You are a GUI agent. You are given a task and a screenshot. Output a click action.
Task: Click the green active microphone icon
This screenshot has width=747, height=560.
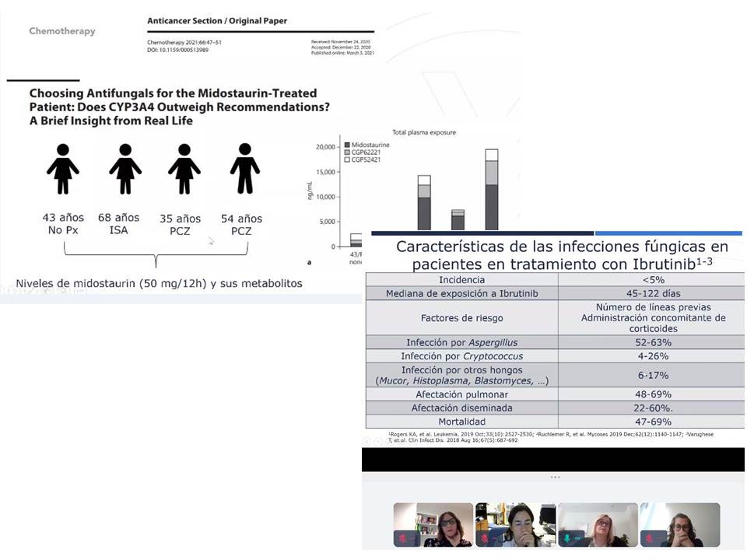(567, 538)
